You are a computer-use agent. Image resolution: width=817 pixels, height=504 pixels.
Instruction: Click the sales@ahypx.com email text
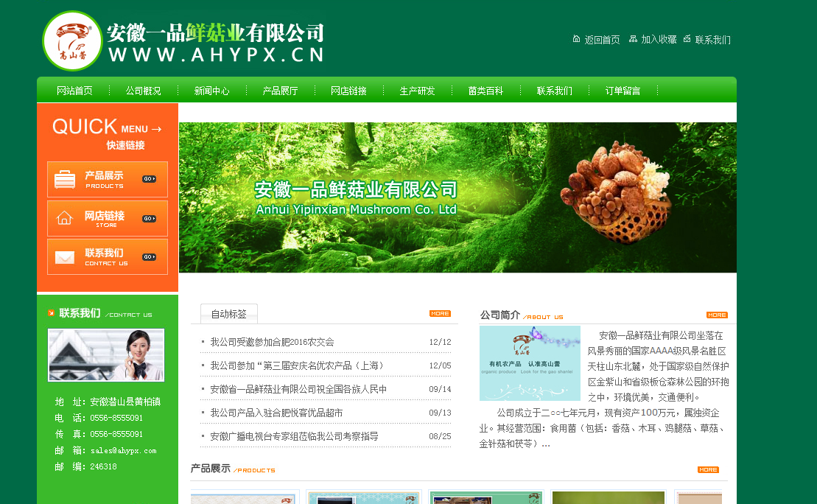coord(124,451)
